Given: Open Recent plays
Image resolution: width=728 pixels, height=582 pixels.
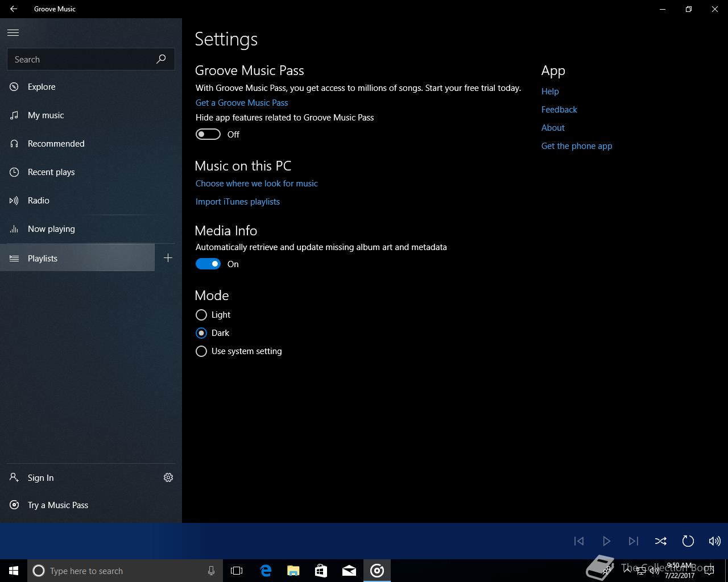Looking at the screenshot, I should [91, 172].
